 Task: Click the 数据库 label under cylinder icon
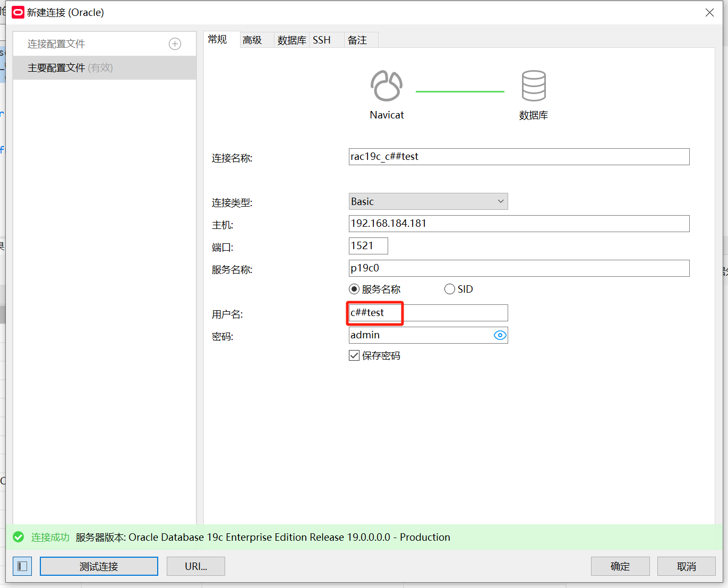[534, 115]
